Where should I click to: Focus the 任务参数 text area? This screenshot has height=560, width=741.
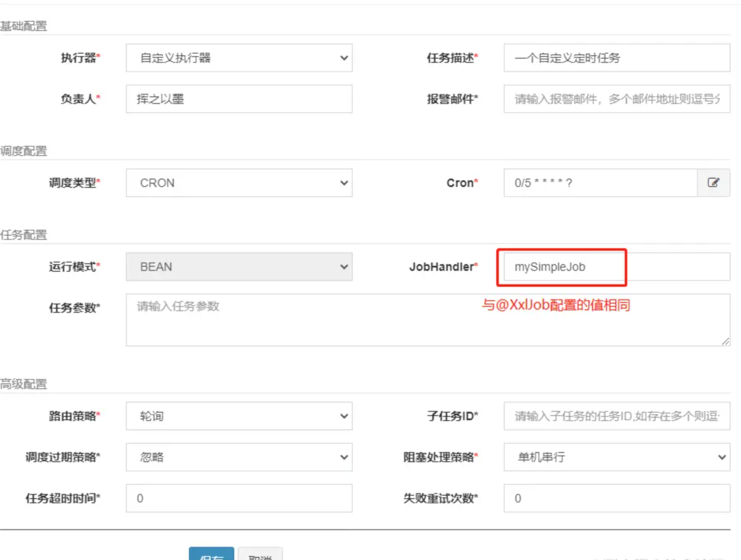pos(428,320)
